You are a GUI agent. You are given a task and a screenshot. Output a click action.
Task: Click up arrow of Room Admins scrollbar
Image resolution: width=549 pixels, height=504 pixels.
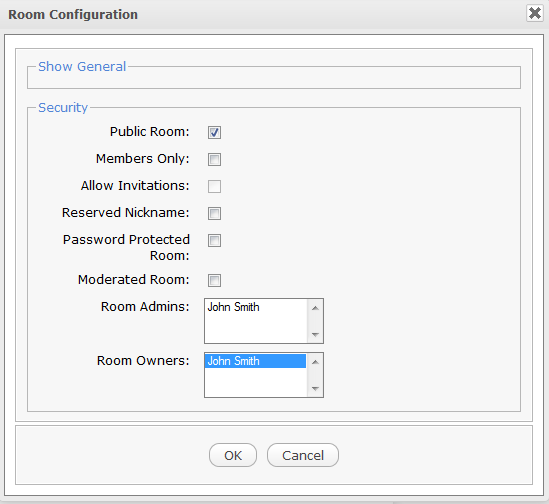(315, 308)
